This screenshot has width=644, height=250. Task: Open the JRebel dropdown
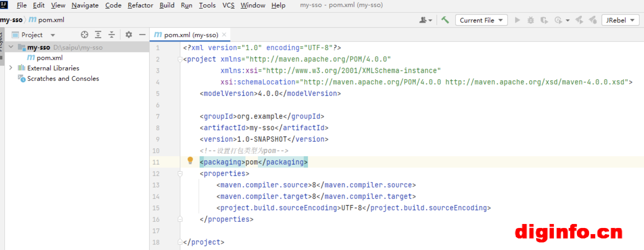(x=620, y=20)
